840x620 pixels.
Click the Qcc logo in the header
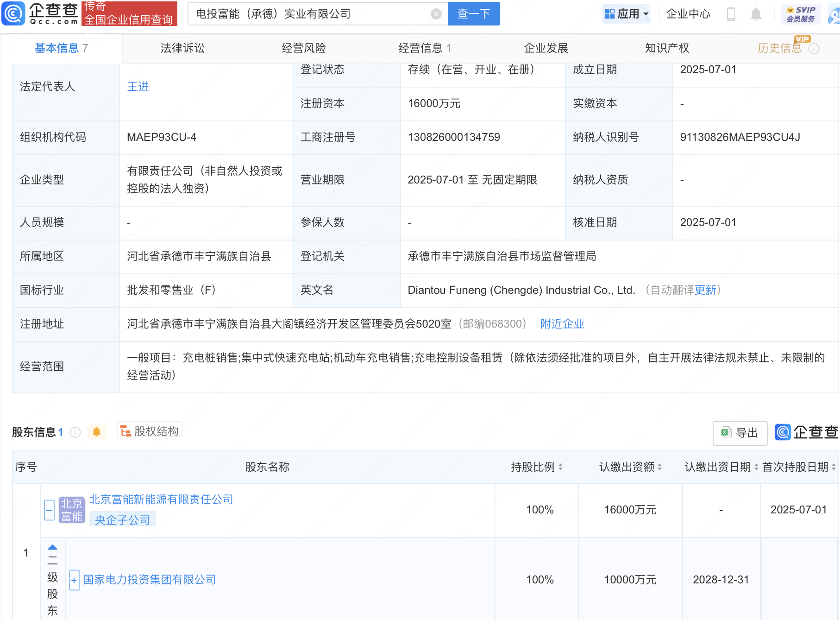[x=40, y=13]
